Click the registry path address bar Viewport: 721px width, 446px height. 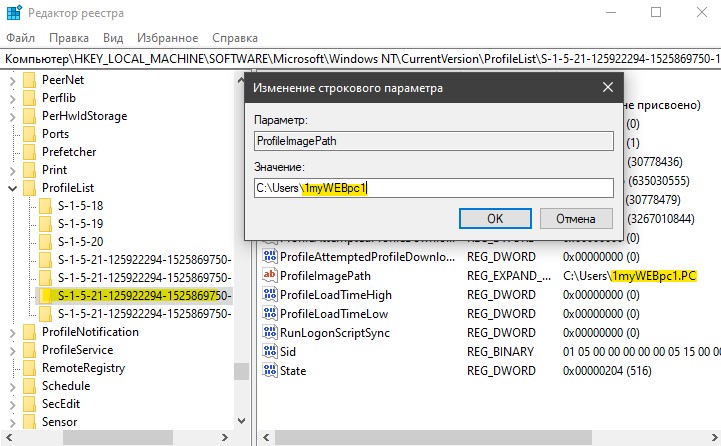pyautogui.click(x=360, y=59)
